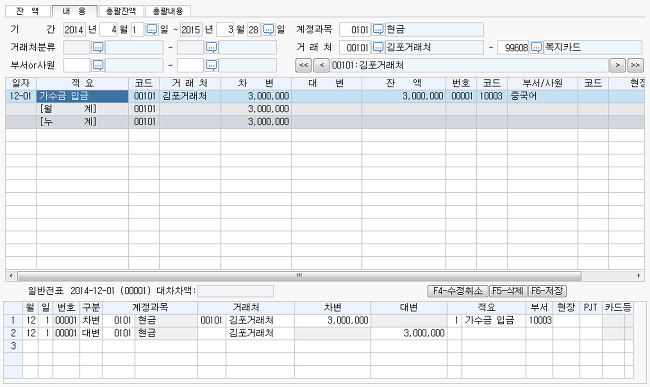
Task: Switch to 총괄잔액 tab
Action: (121, 11)
